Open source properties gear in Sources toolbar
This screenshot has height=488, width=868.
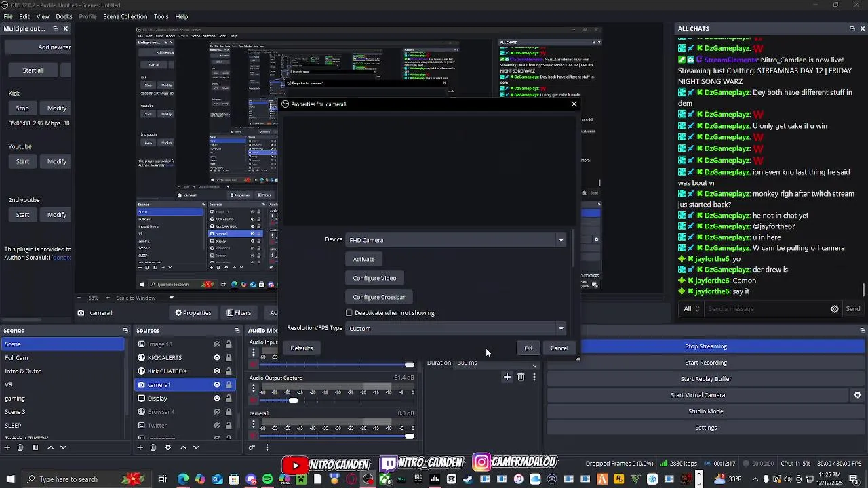[168, 447]
